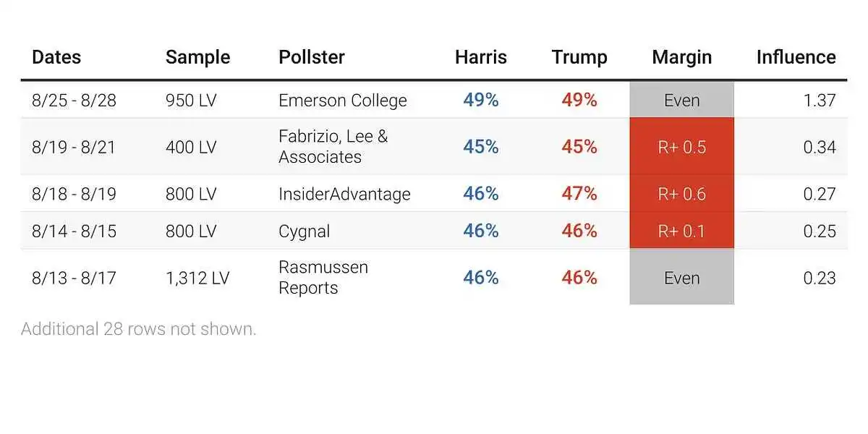The height and width of the screenshot is (434, 868).
Task: Click the red R+ 0.1 margin cell
Action: tap(681, 231)
